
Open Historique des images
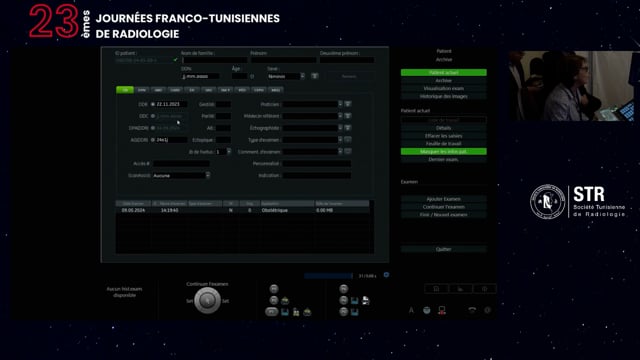click(x=444, y=96)
